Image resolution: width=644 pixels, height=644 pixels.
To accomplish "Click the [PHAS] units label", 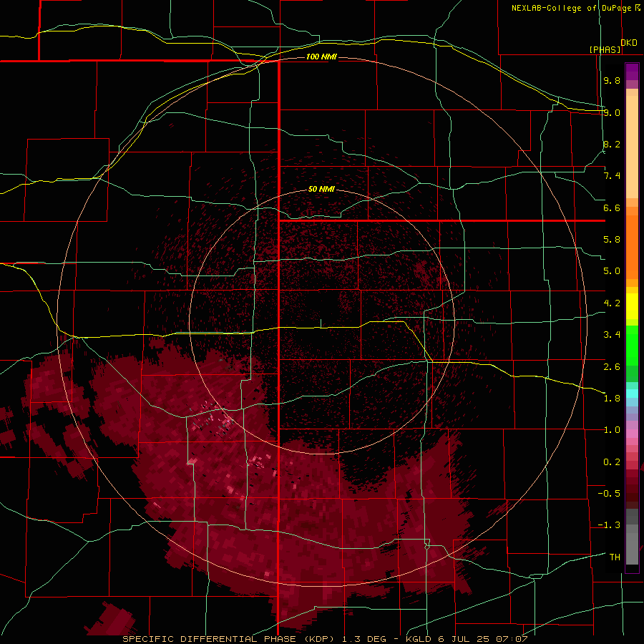I will (605, 49).
